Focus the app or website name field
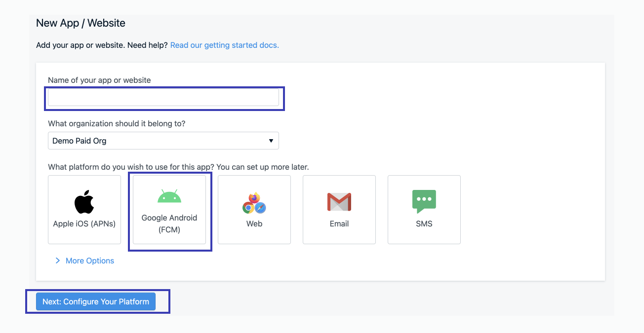This screenshot has width=644, height=333. click(x=163, y=98)
